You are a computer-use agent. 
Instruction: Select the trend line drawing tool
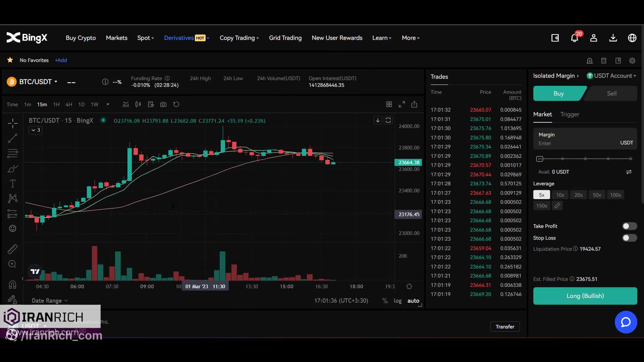pos(13,138)
